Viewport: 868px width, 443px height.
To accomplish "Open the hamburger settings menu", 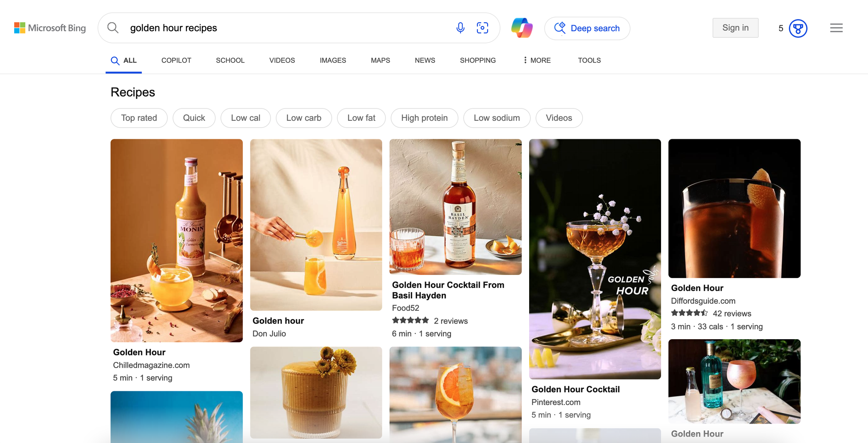I will 836,28.
